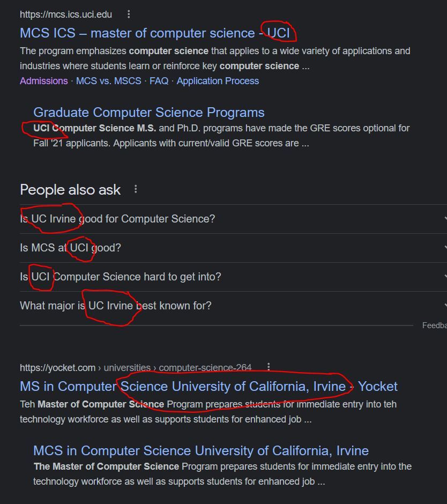The height and width of the screenshot is (504, 447).
Task: Open the Application Process sitelink
Action: (x=218, y=81)
